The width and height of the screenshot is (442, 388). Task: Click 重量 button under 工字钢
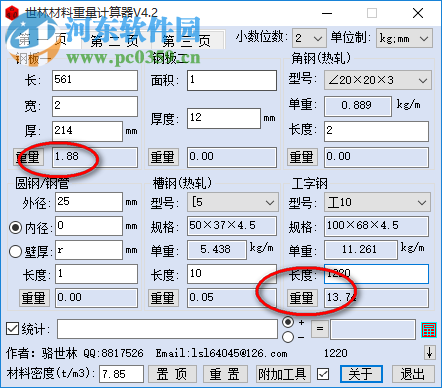pyautogui.click(x=302, y=297)
